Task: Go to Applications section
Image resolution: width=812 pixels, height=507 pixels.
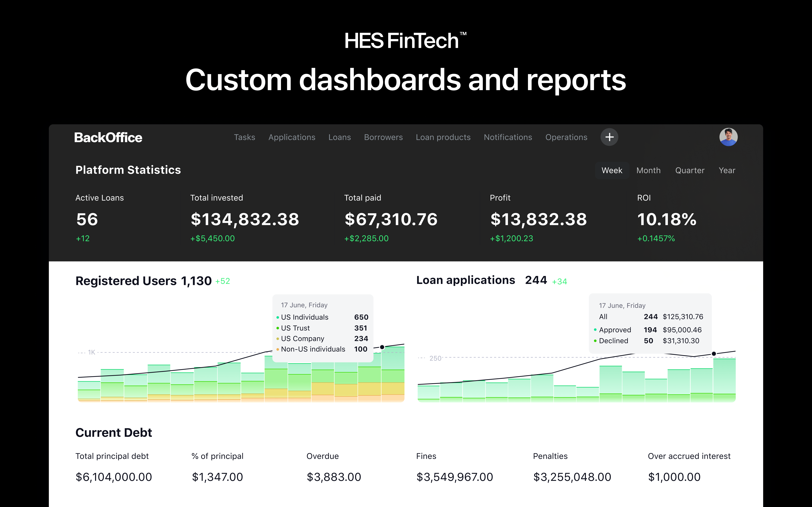Action: point(292,137)
